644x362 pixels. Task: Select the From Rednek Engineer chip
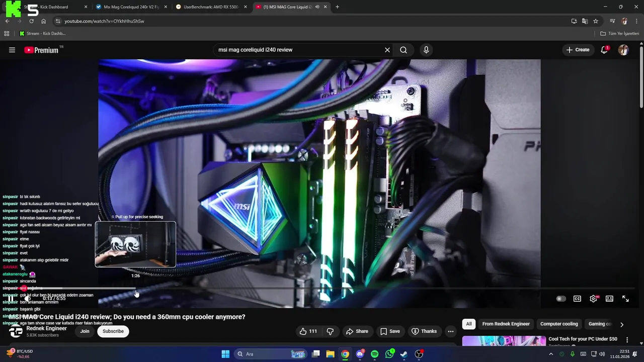click(506, 324)
